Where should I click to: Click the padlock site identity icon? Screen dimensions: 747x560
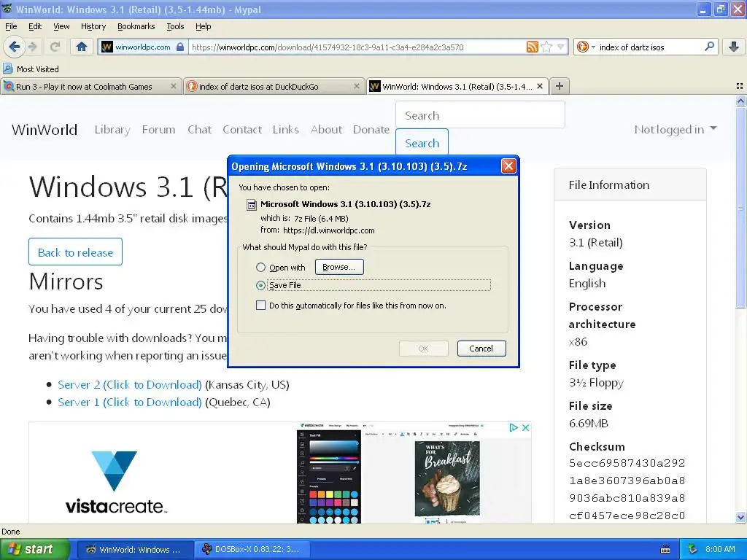[x=180, y=47]
